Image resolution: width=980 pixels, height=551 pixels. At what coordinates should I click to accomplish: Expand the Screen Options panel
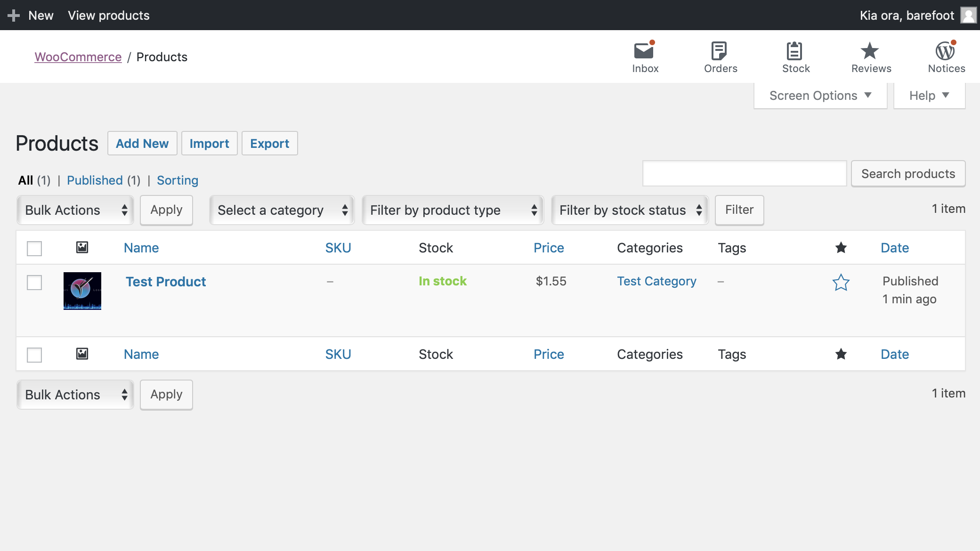point(819,95)
